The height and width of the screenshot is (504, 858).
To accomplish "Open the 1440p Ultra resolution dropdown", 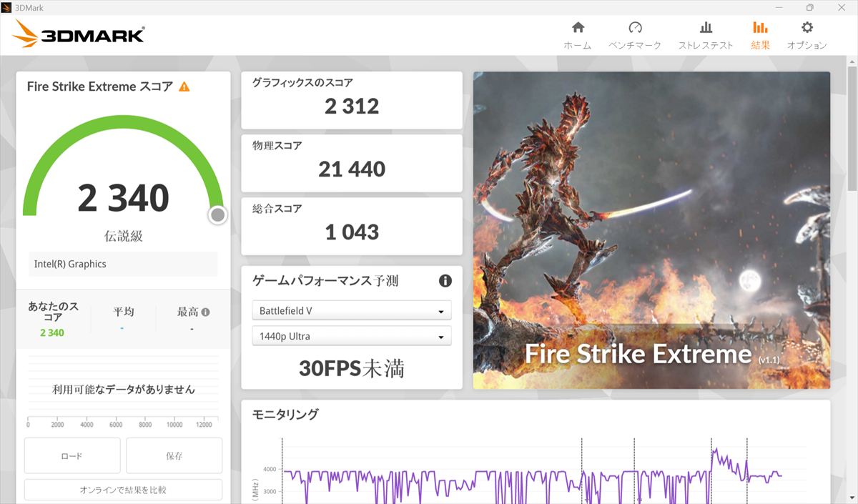I will pos(352,336).
